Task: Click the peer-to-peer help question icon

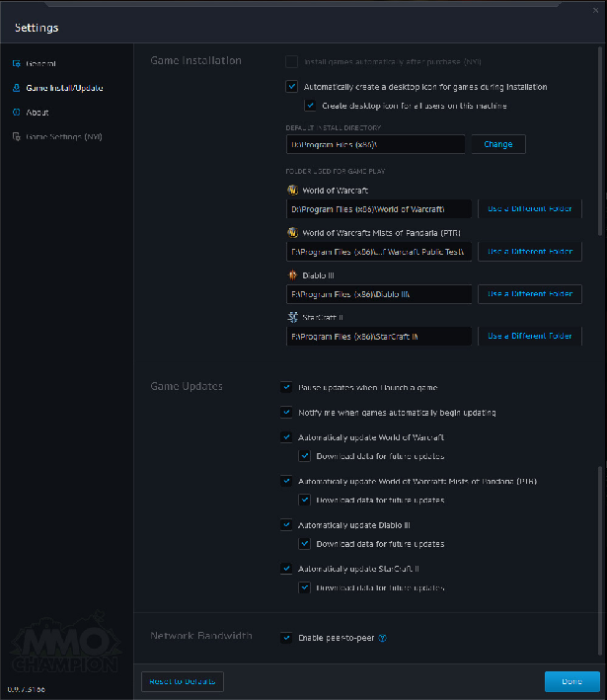Action: click(x=383, y=638)
